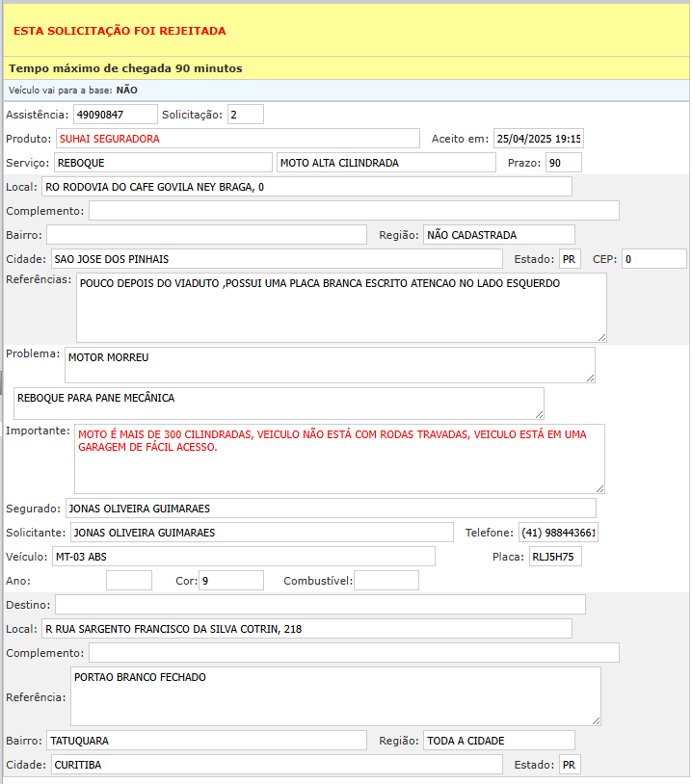The image size is (692, 784).
Task: Click the Problema text area MOTOR MORREU
Action: (x=330, y=365)
